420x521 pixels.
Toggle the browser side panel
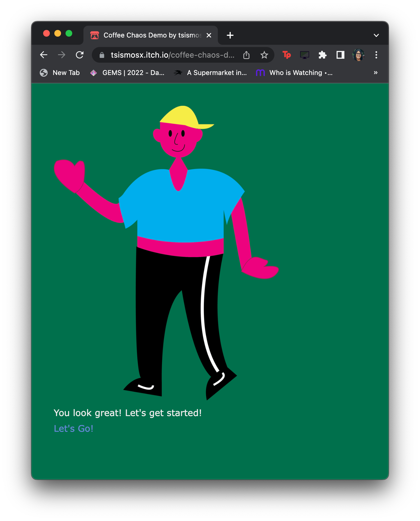point(340,55)
